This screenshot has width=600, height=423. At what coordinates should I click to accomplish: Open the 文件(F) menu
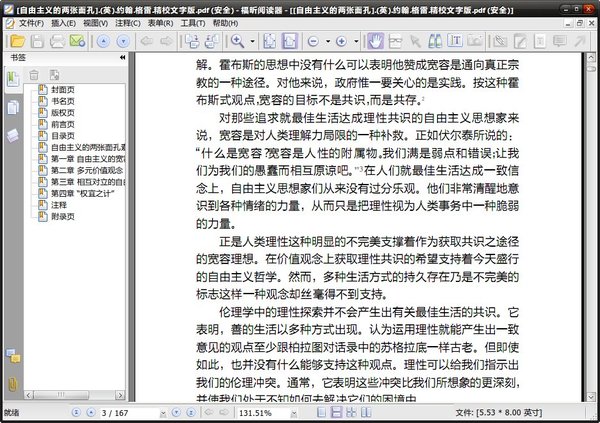click(x=31, y=23)
